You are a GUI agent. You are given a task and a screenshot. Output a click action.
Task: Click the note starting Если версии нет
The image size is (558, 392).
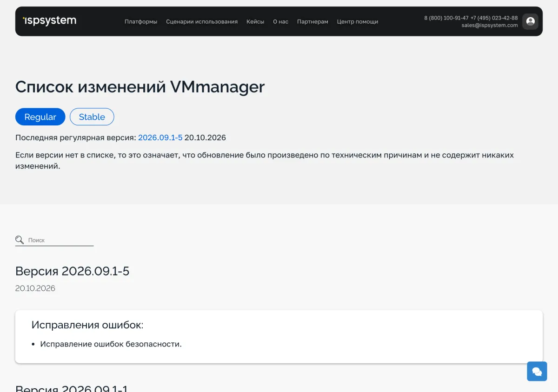[265, 160]
